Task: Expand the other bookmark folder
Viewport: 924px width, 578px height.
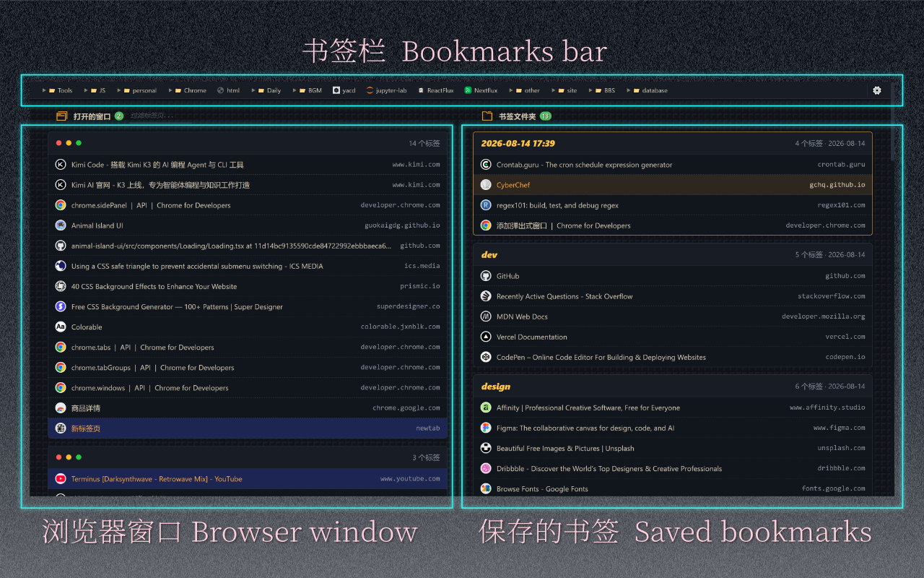Action: click(524, 90)
